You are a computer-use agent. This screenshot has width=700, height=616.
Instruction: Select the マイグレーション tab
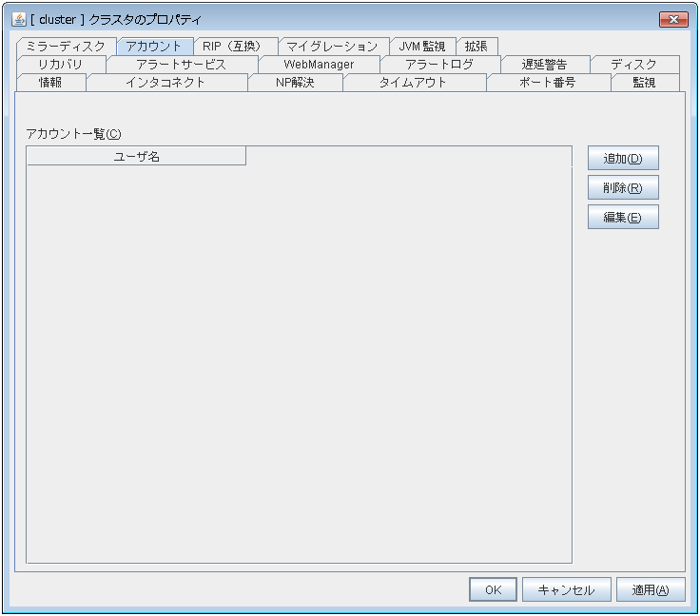coord(332,46)
